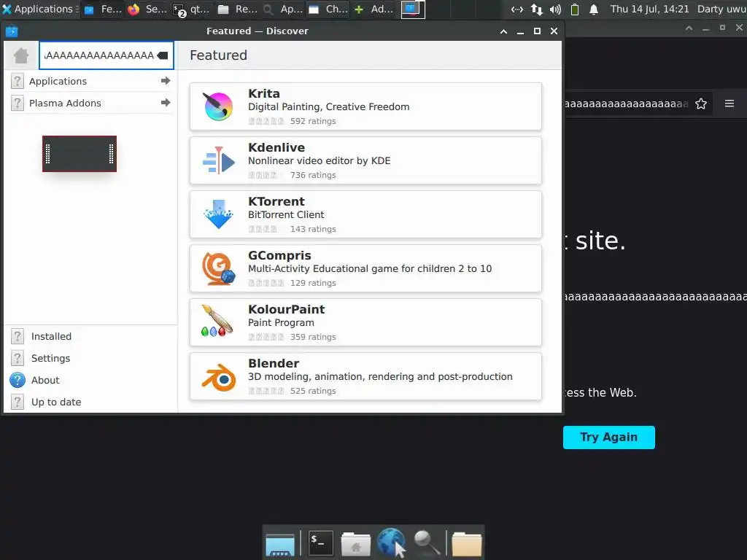
Task: Click '592 ratings' on Krita card
Action: pyautogui.click(x=313, y=121)
